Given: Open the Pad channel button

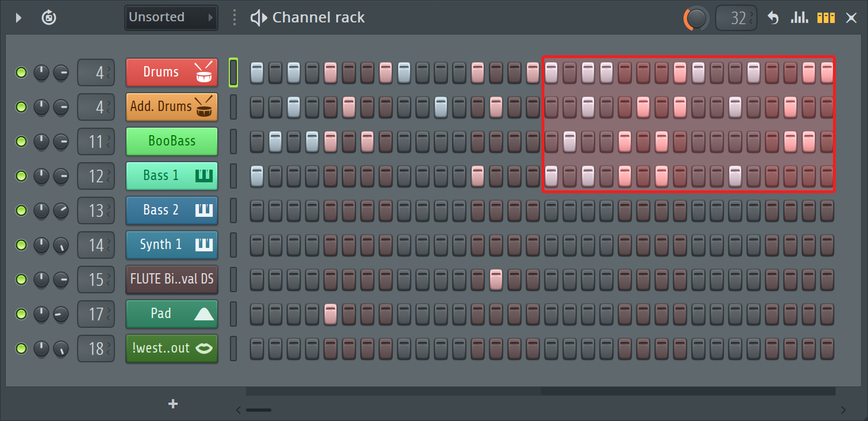Looking at the screenshot, I should (x=172, y=314).
